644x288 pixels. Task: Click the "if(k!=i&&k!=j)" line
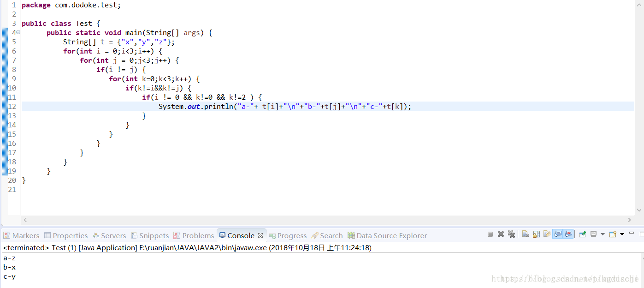158,88
